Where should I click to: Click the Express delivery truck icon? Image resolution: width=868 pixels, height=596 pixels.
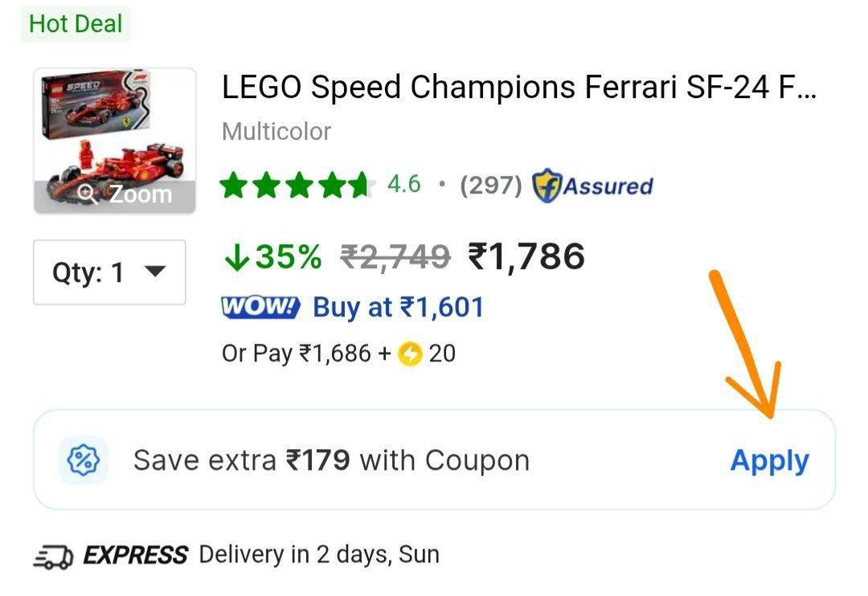coord(53,555)
